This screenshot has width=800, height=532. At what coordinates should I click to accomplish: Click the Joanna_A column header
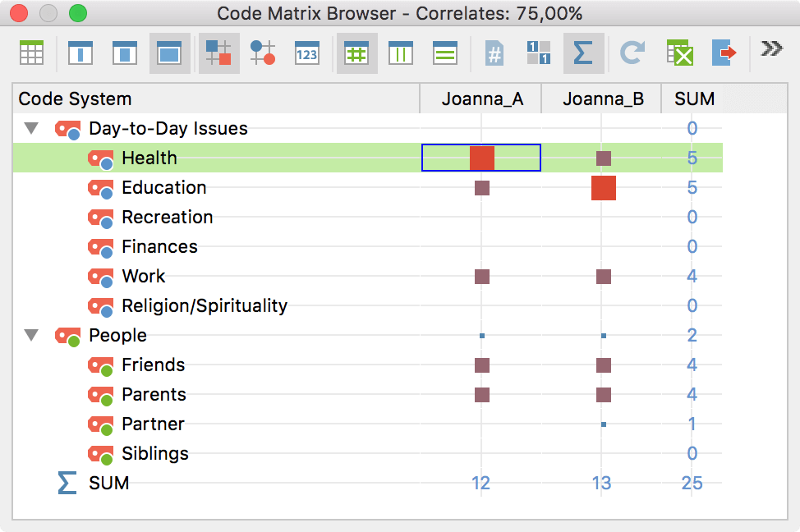pos(482,99)
